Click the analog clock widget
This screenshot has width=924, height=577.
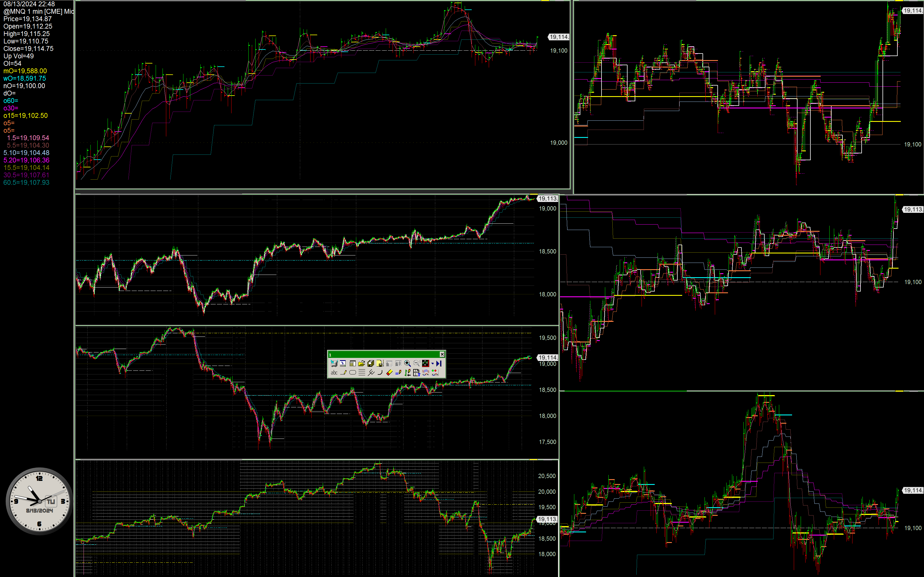39,501
